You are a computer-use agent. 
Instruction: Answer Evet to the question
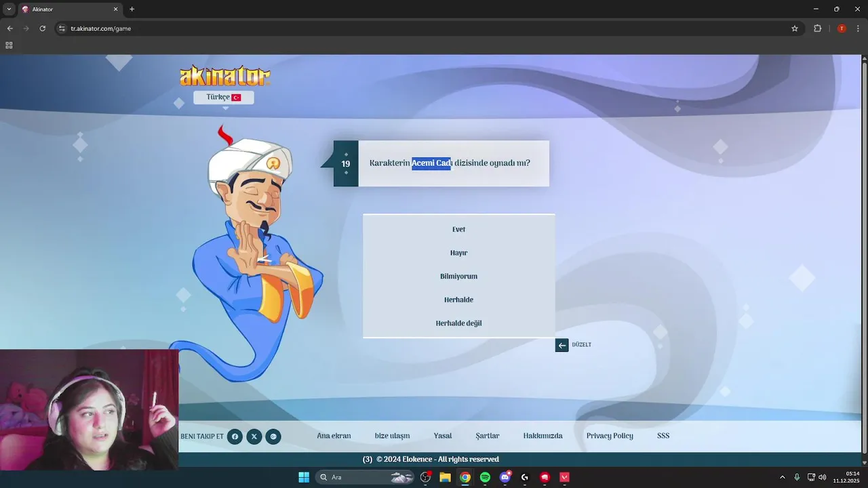459,230
